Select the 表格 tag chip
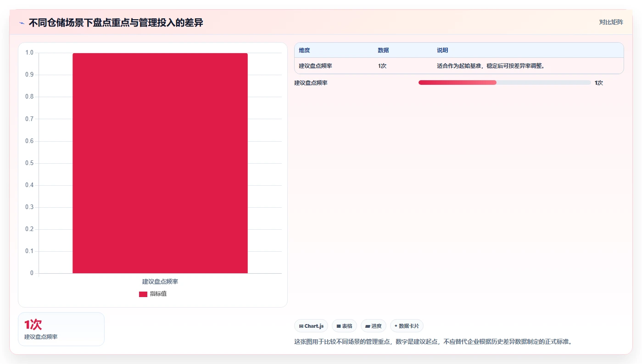 point(344,326)
